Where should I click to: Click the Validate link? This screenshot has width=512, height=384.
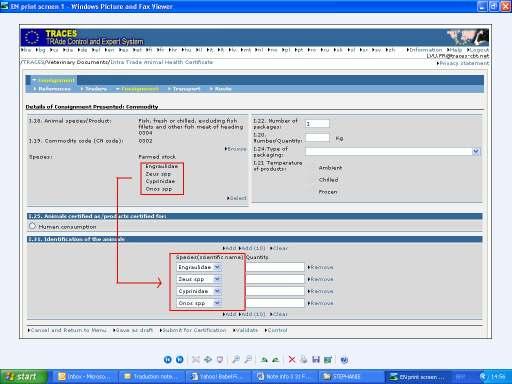245,330
